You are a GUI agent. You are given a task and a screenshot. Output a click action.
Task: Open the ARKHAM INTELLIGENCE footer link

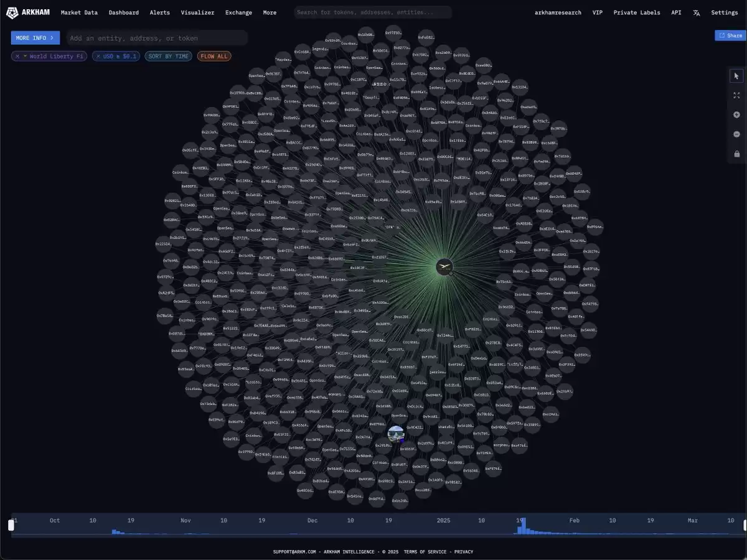click(348, 552)
